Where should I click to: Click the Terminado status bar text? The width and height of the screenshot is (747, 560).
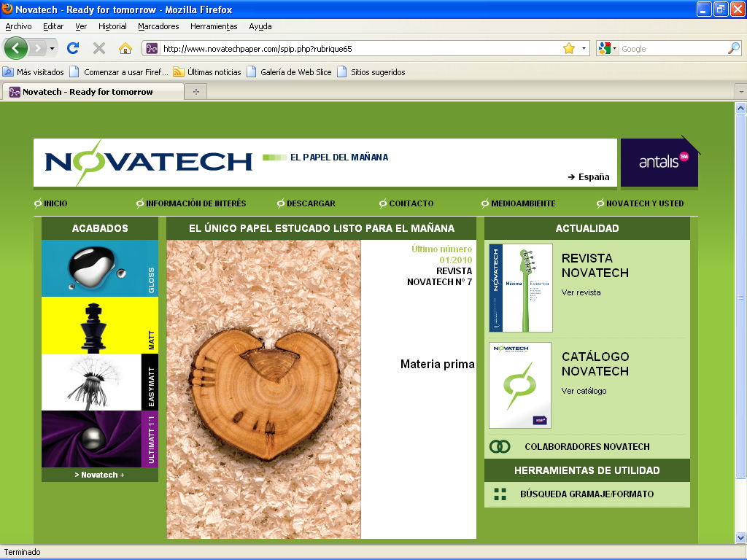[23, 552]
